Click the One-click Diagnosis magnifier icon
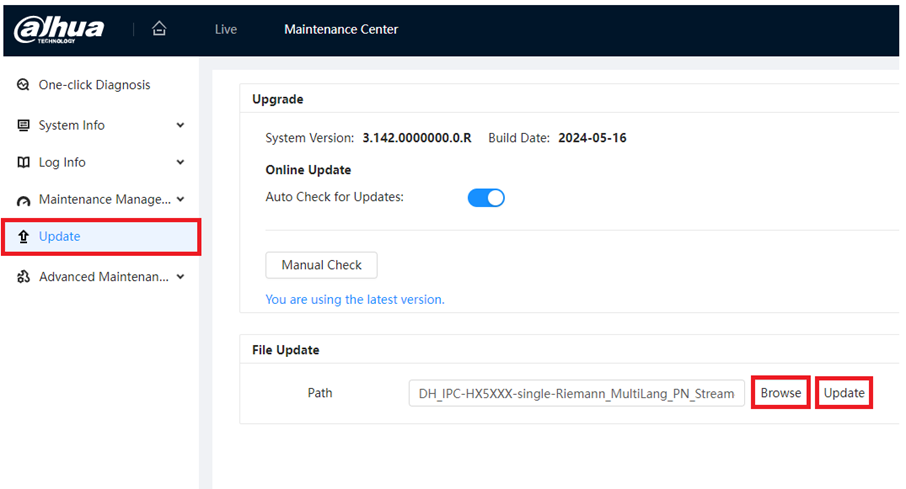This screenshot has height=489, width=906. (23, 85)
